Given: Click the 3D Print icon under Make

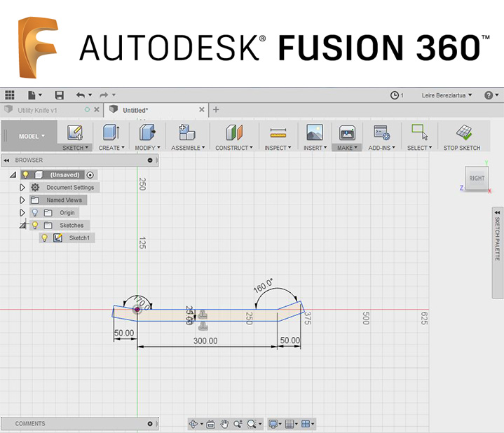Looking at the screenshot, I should [347, 132].
